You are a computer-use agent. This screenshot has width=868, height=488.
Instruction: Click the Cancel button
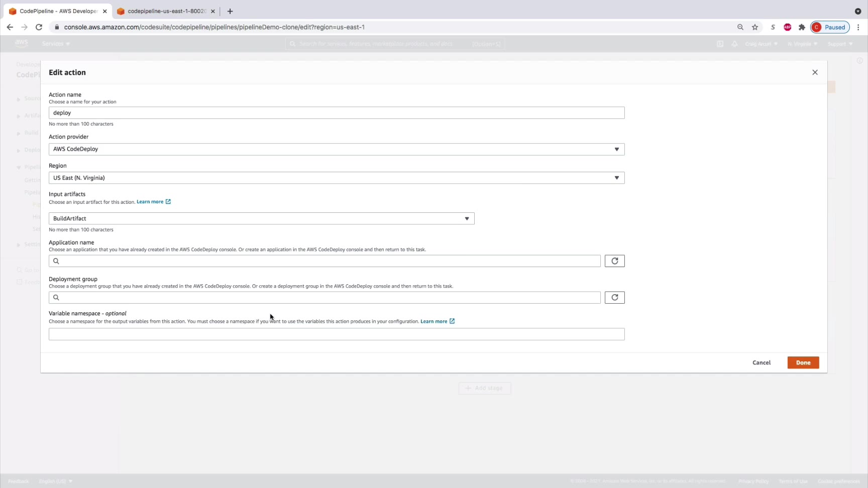click(x=762, y=362)
